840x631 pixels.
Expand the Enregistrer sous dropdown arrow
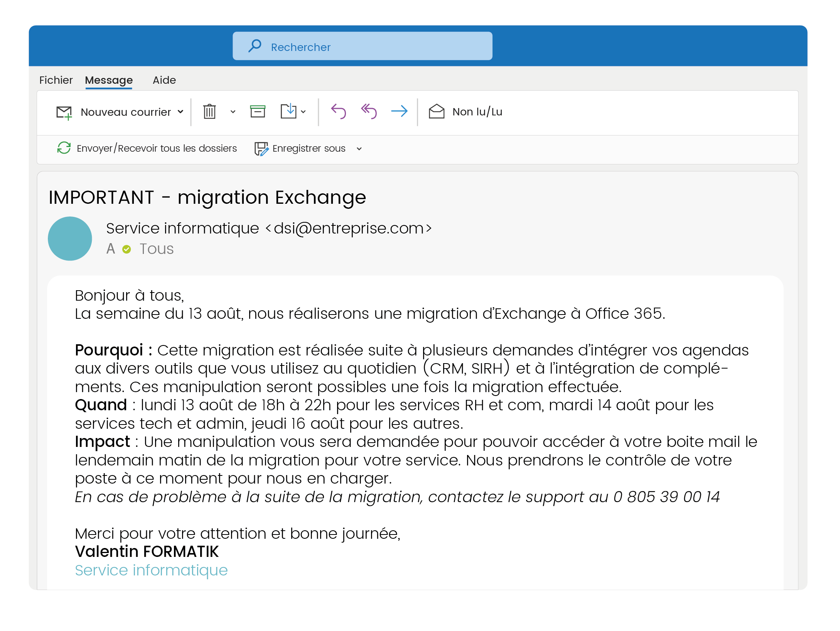[359, 149]
